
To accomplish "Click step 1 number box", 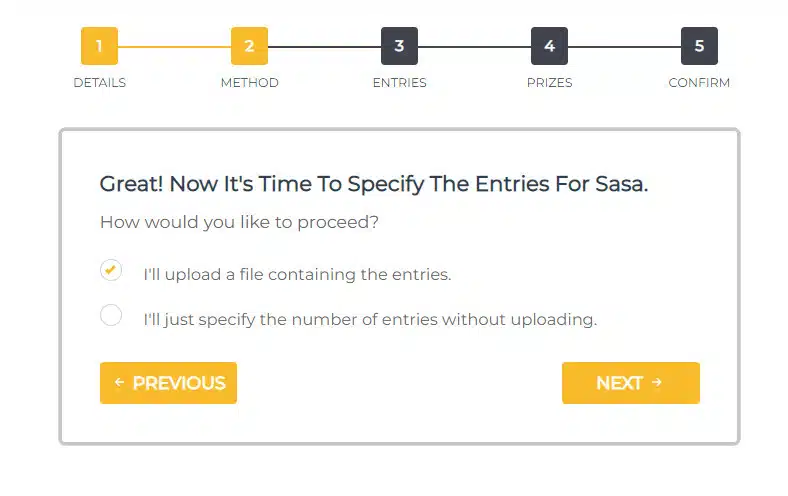I will tap(99, 46).
